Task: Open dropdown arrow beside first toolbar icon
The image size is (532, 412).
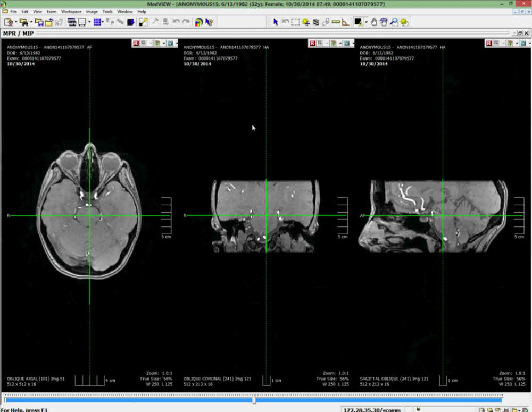Action: click(16, 22)
